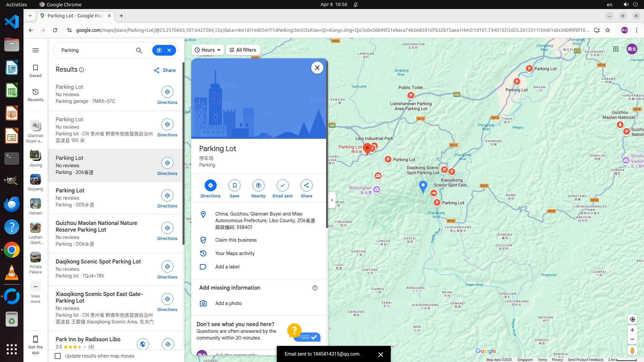Open the Hours filter dropdown
The image size is (644, 362).
click(x=208, y=50)
